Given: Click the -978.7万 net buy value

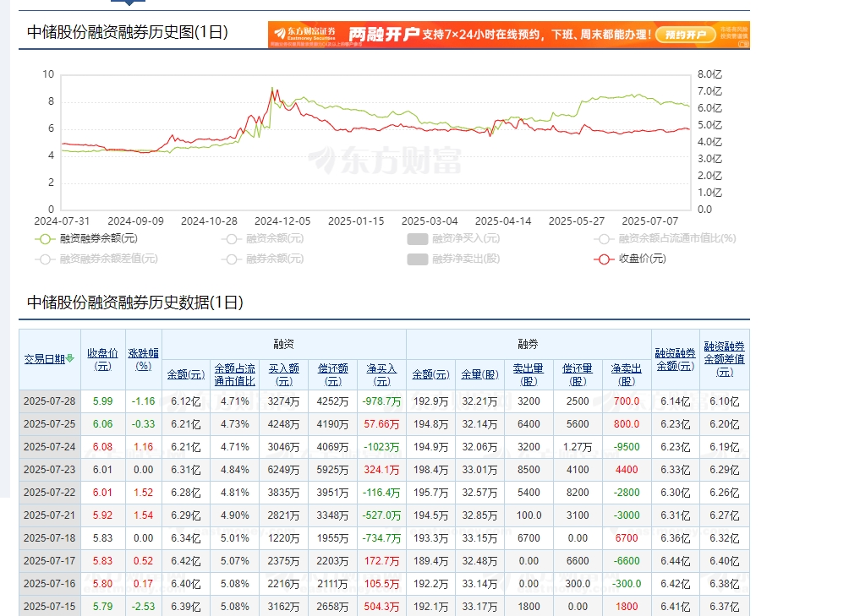Looking at the screenshot, I should (381, 401).
